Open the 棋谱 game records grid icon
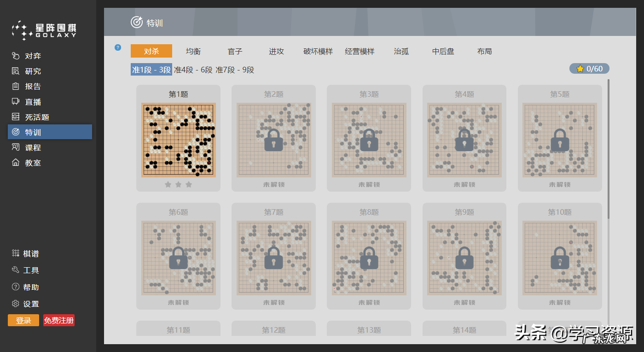 tap(15, 253)
